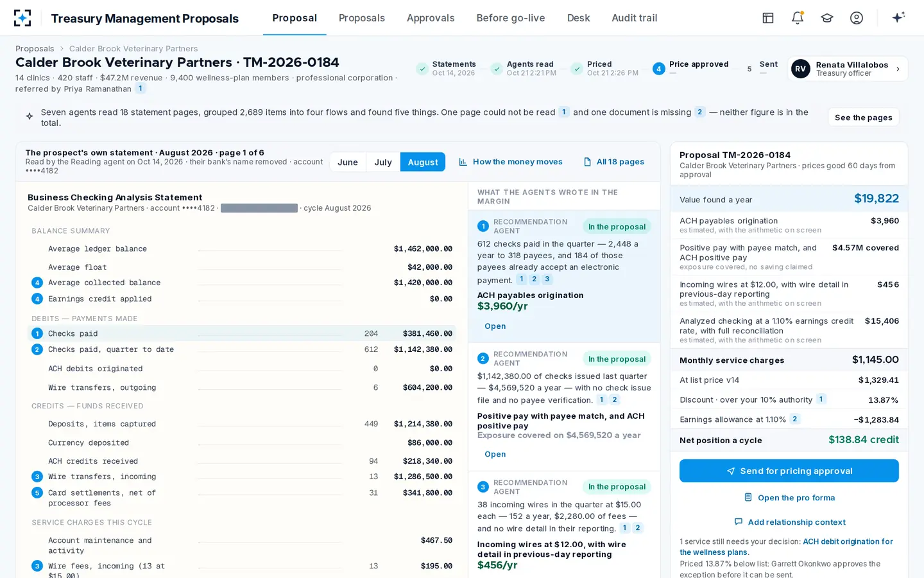Image resolution: width=924 pixels, height=578 pixels.
Task: Open the Before go-live tab
Action: click(x=511, y=18)
